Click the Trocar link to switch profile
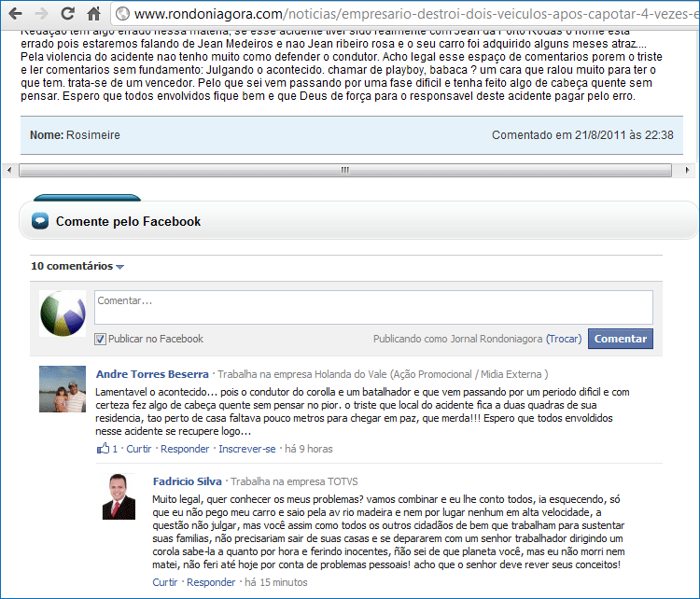 coord(564,339)
